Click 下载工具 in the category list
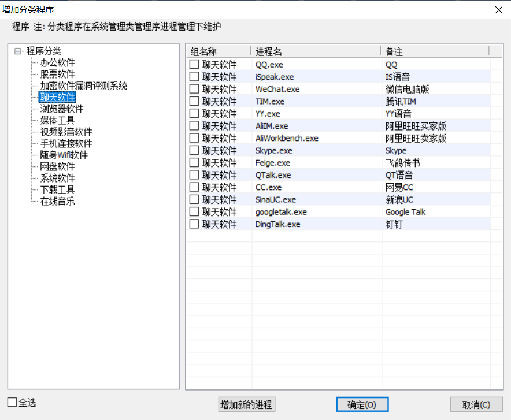Screen dimensions: 511x420 57,189
